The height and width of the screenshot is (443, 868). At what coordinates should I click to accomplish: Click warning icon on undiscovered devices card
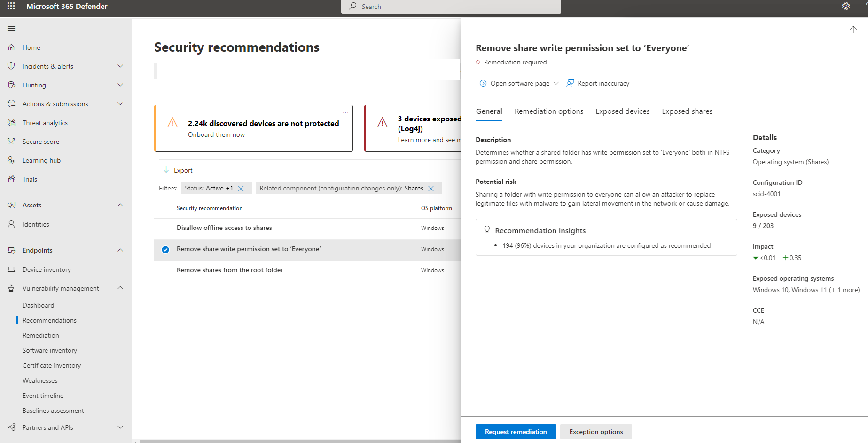tap(172, 123)
